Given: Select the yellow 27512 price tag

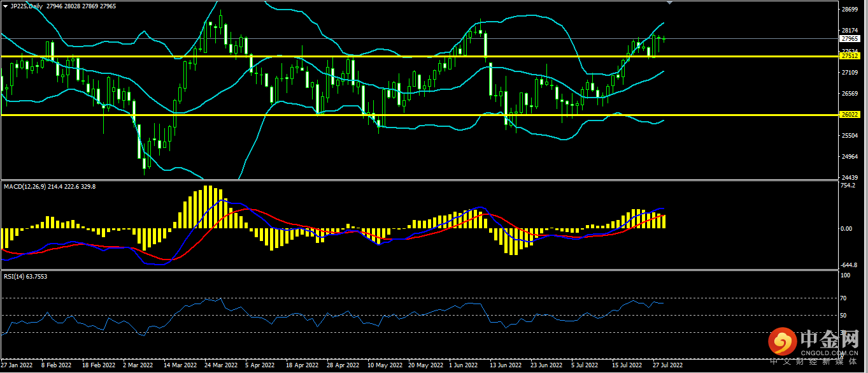Looking at the screenshot, I should [850, 56].
